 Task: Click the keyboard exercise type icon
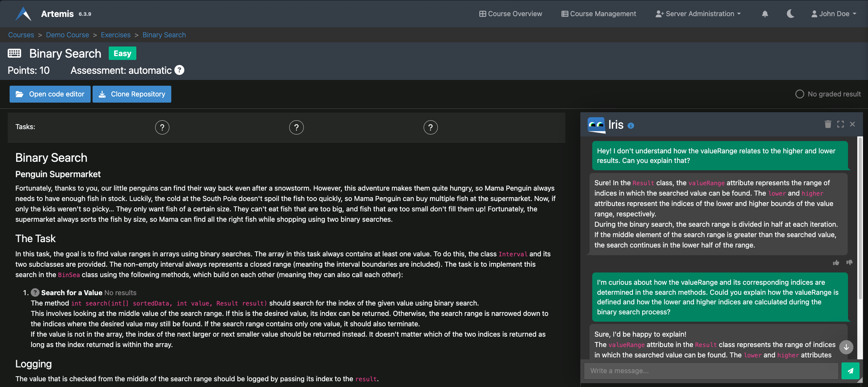pyautogui.click(x=15, y=53)
